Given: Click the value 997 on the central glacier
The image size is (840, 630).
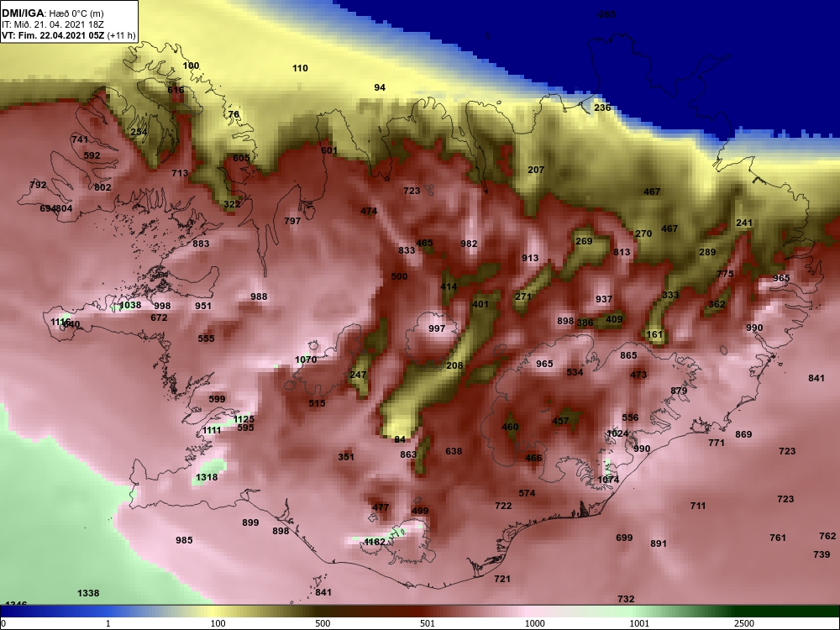Looking at the screenshot, I should pyautogui.click(x=437, y=329).
